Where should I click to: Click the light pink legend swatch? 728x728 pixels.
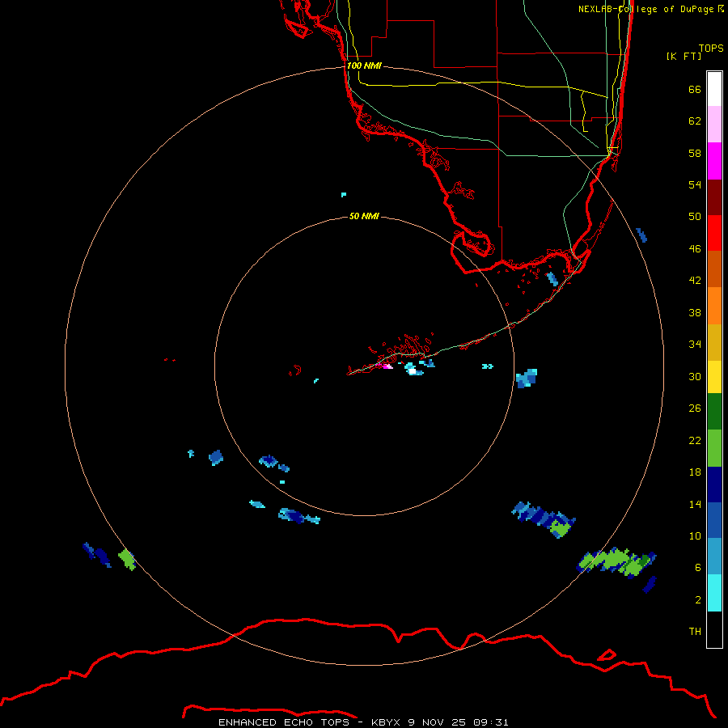(714, 124)
